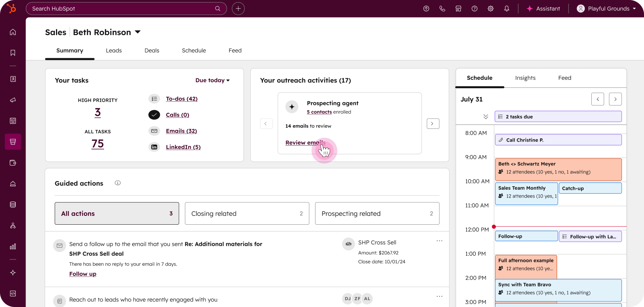
Task: Open the Bookmarks icon in the sidebar
Action: pos(13,53)
